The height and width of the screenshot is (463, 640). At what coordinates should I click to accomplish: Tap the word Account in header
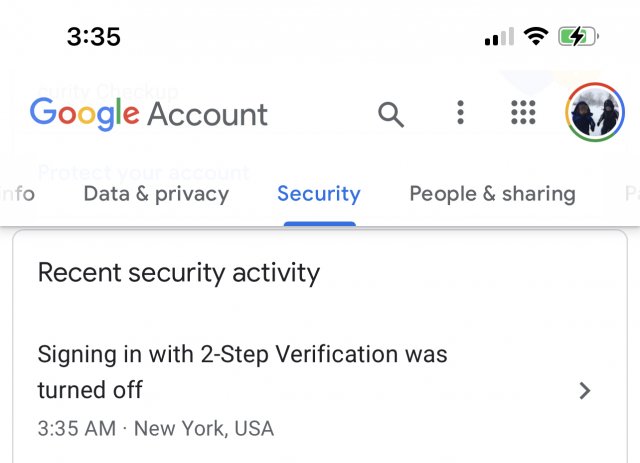(x=208, y=114)
